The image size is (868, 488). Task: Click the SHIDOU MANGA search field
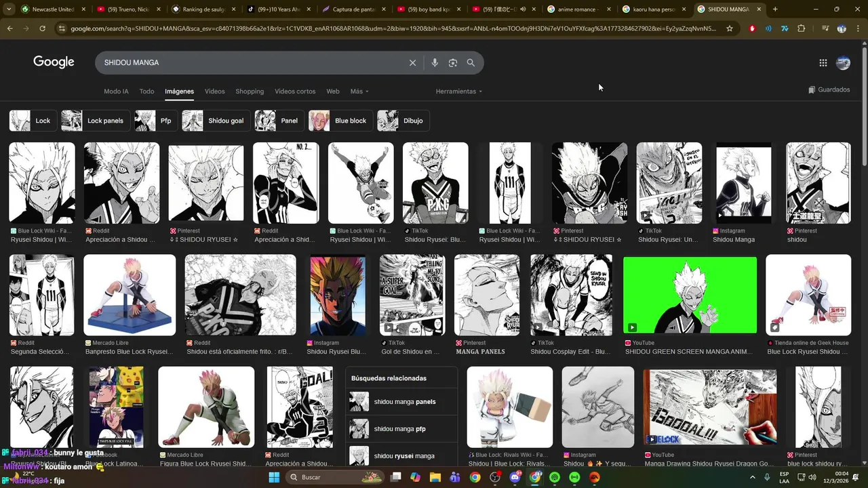tap(251, 62)
